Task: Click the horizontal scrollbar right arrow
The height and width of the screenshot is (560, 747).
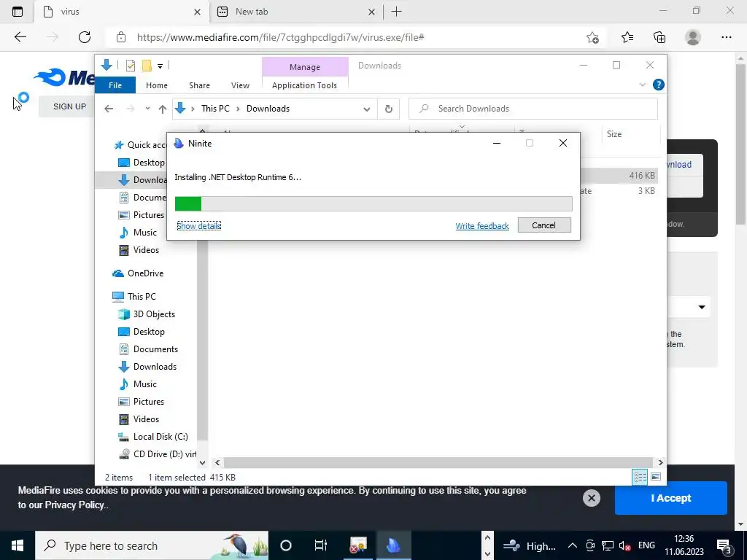Action: point(660,462)
